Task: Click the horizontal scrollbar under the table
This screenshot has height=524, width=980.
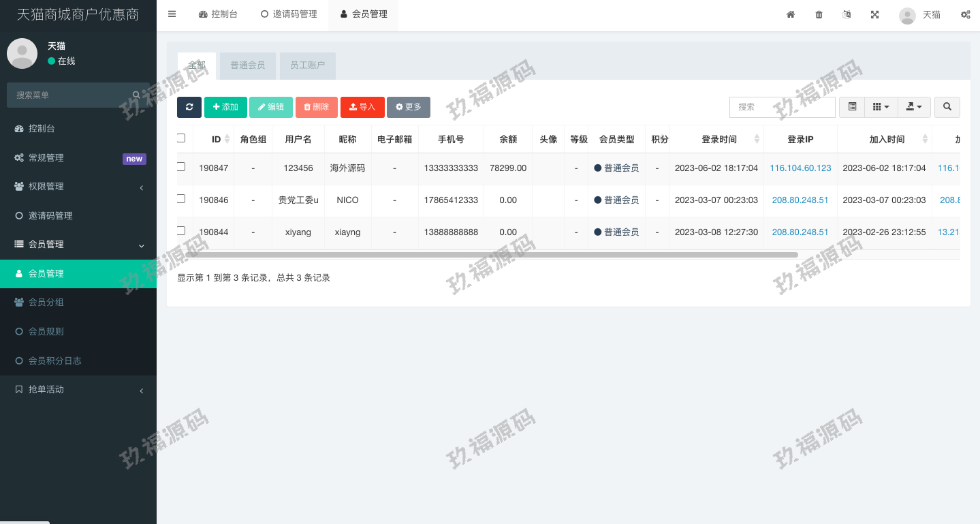Action: pos(490,255)
